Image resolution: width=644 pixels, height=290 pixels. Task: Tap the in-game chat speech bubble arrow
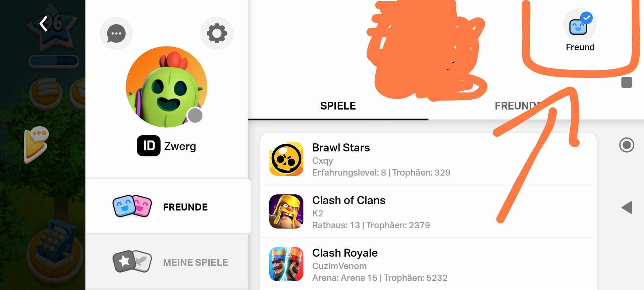pos(36,144)
